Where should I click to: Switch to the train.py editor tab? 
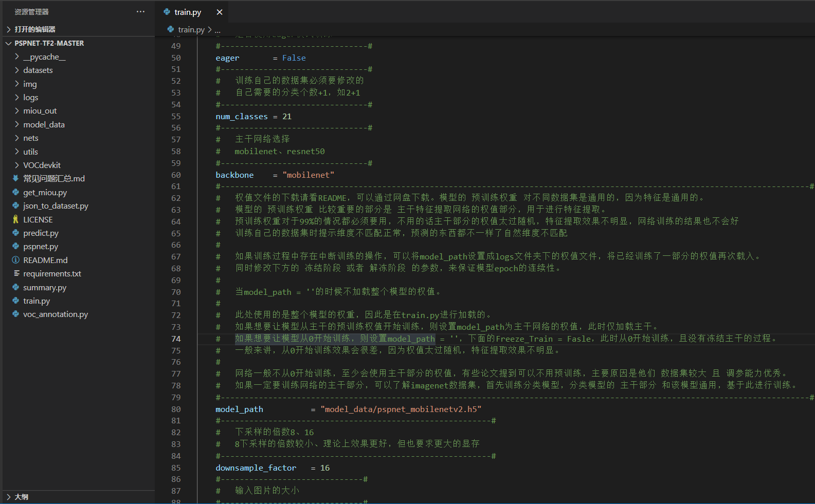[x=188, y=12]
